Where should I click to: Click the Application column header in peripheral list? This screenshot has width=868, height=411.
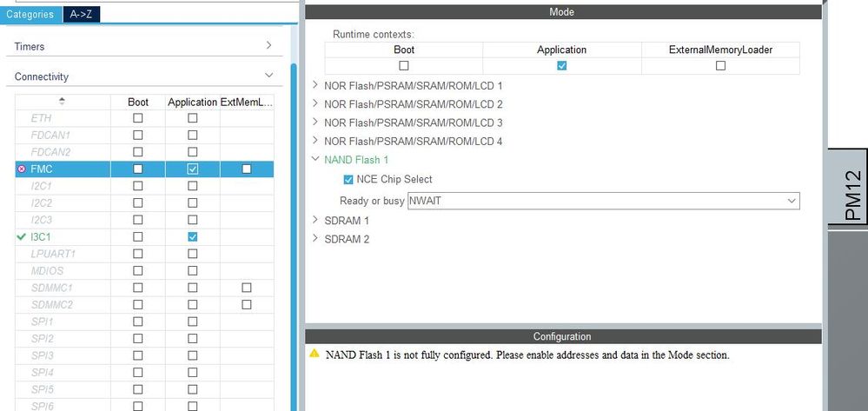click(192, 102)
